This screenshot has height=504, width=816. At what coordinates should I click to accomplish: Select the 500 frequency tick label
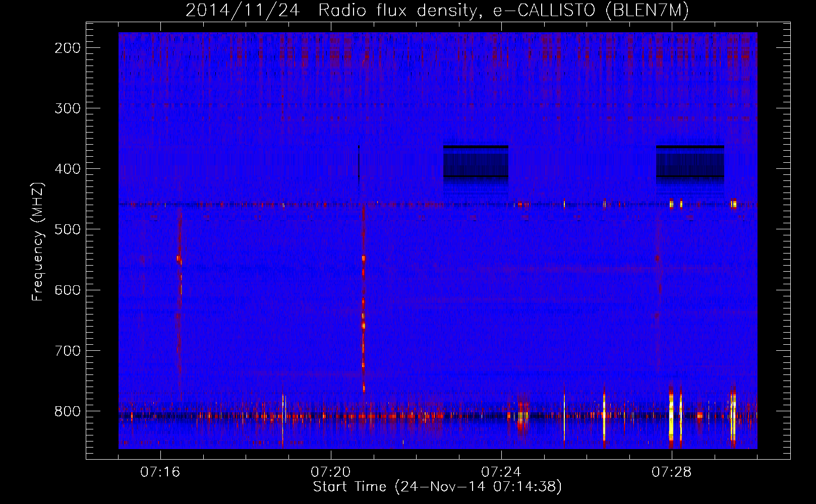pos(67,229)
